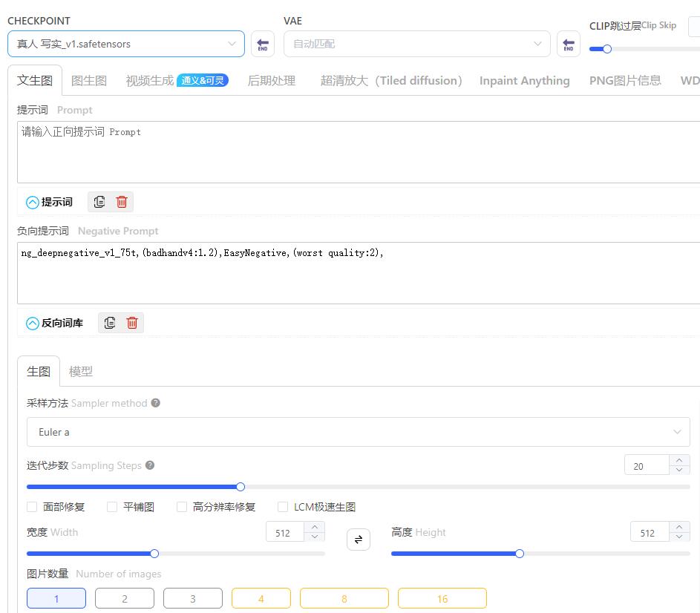Increase Sampling Steps with the up arrow

click(x=679, y=460)
